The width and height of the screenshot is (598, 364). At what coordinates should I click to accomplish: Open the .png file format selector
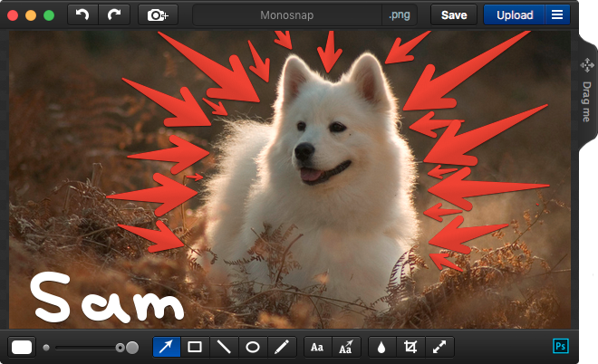400,15
